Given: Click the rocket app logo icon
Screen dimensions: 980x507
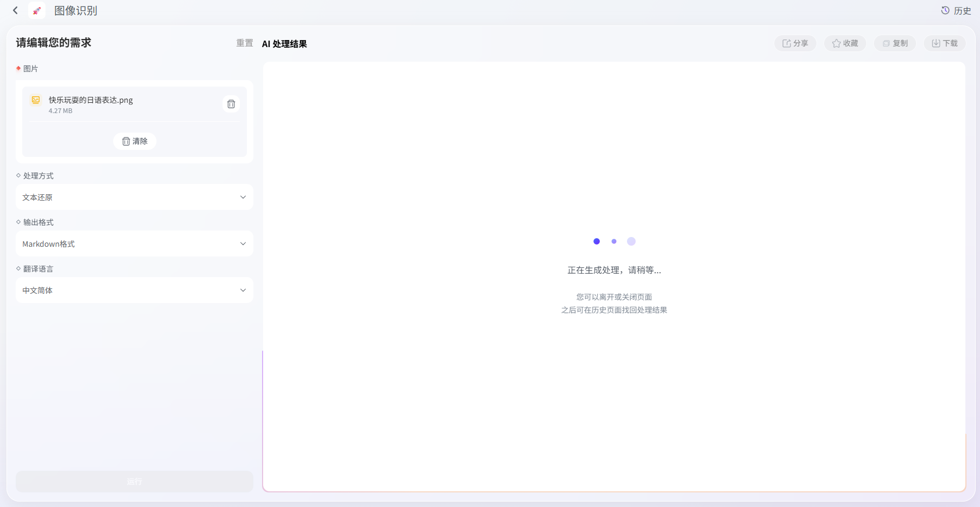Looking at the screenshot, I should tap(37, 10).
